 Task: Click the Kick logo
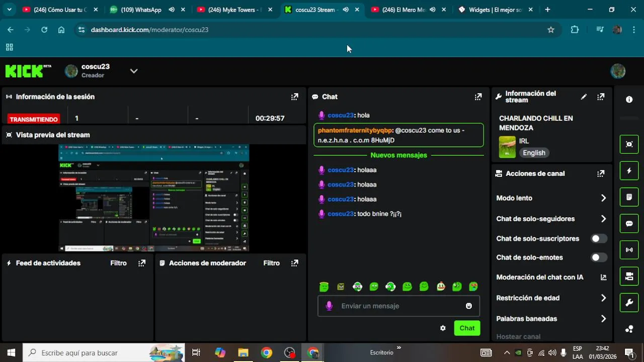(x=28, y=71)
